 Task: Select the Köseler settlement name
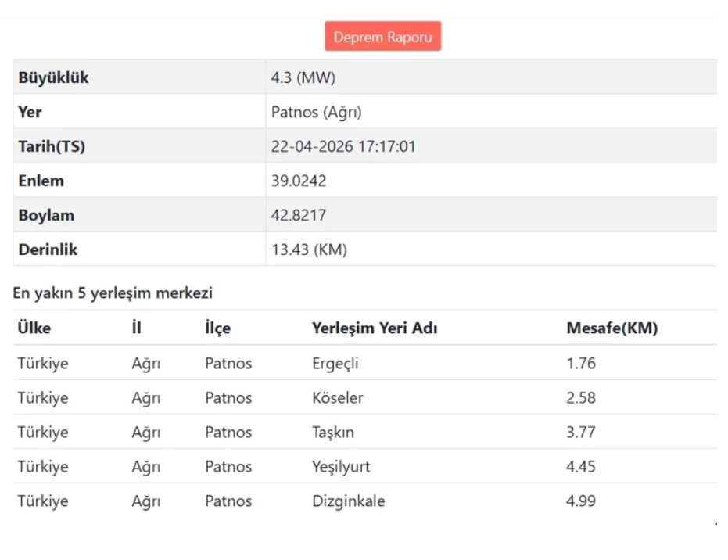click(x=337, y=398)
